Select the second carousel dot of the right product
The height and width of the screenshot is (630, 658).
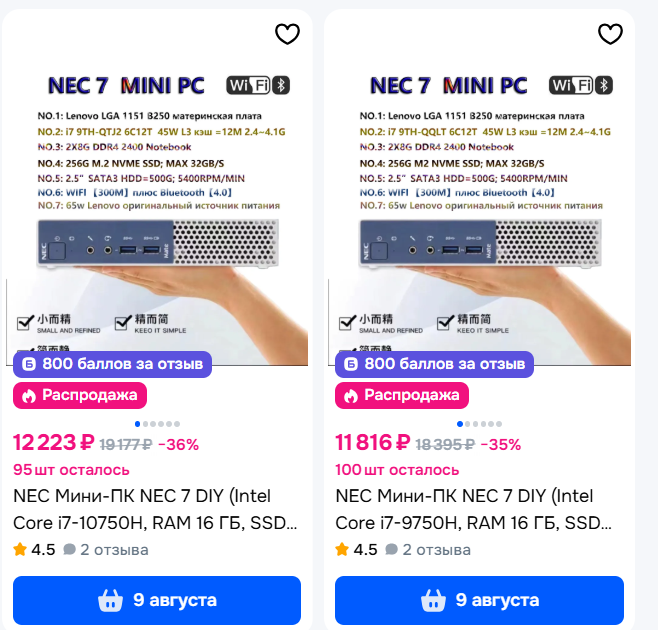point(467,424)
